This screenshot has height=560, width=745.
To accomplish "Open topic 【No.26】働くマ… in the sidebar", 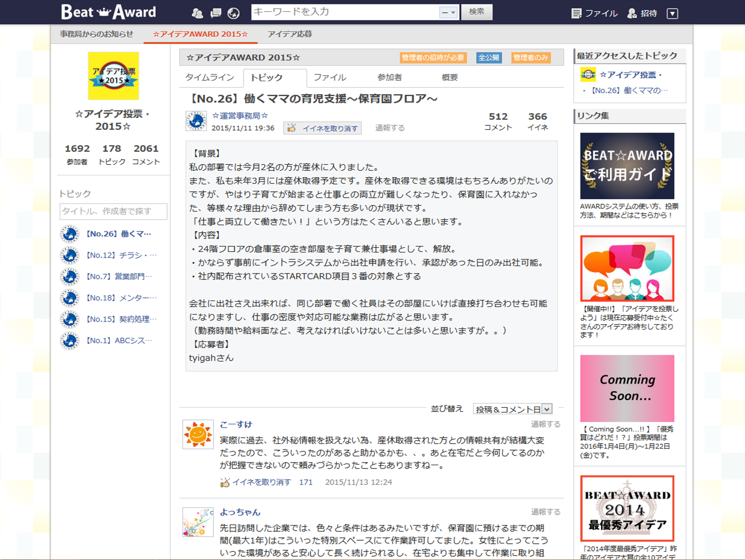I will pos(119,234).
